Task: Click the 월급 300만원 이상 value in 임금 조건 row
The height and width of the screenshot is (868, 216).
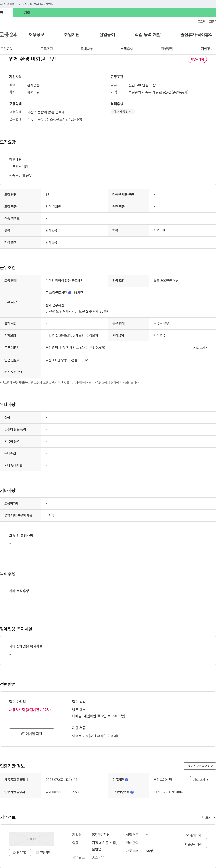Action: [x=166, y=281]
